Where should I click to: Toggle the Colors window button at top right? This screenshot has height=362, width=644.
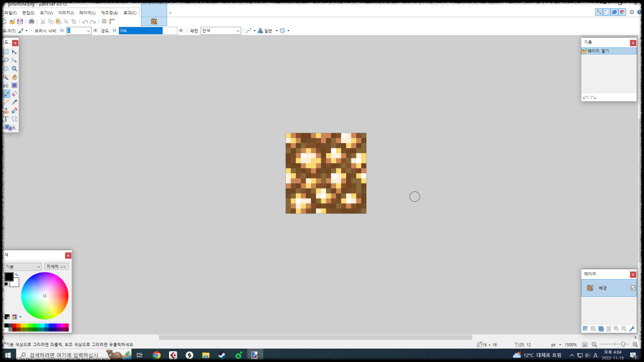tap(622, 12)
